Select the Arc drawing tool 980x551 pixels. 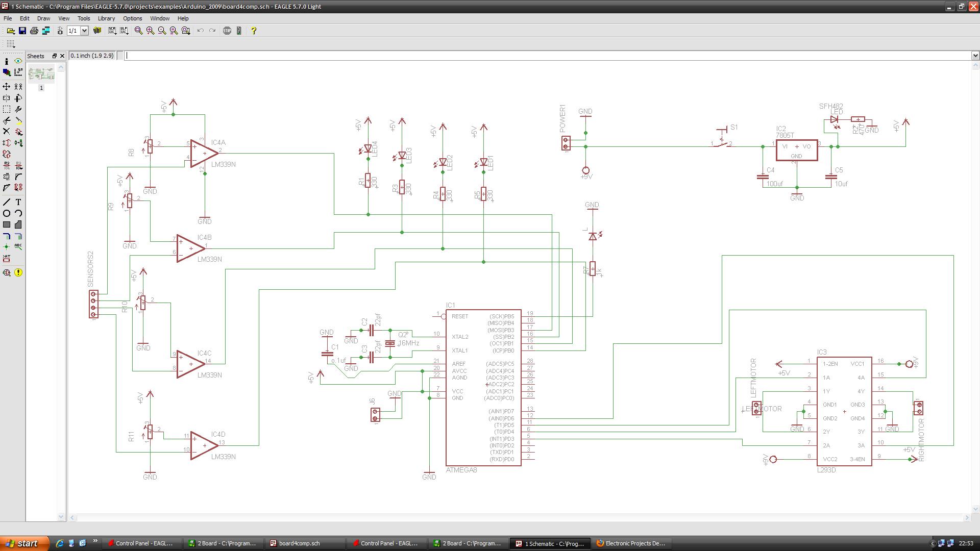tap(18, 213)
